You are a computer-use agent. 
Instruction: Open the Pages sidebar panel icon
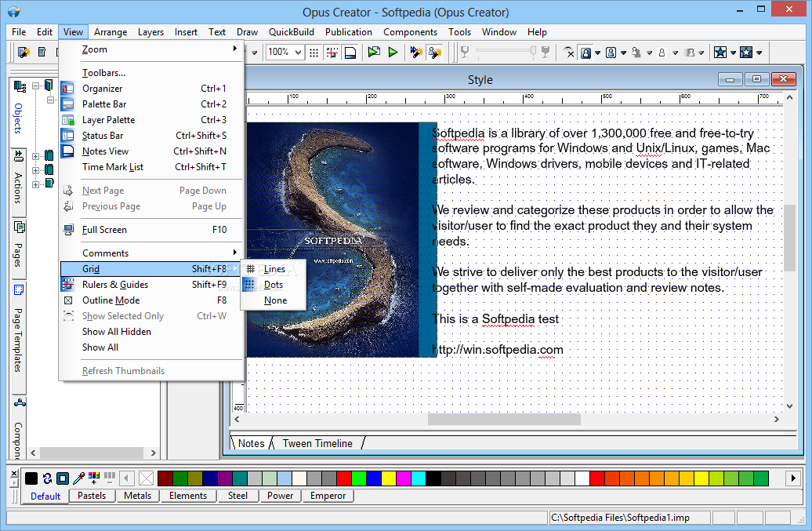[x=20, y=227]
